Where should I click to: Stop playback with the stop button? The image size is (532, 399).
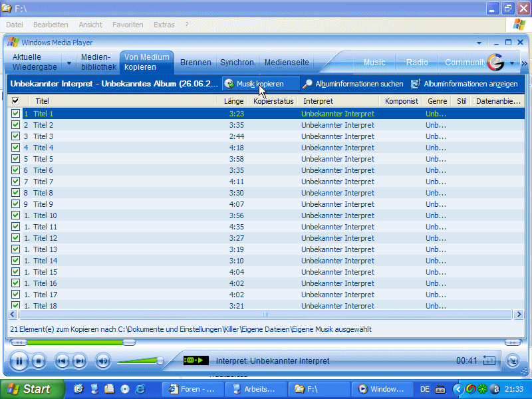tap(39, 361)
